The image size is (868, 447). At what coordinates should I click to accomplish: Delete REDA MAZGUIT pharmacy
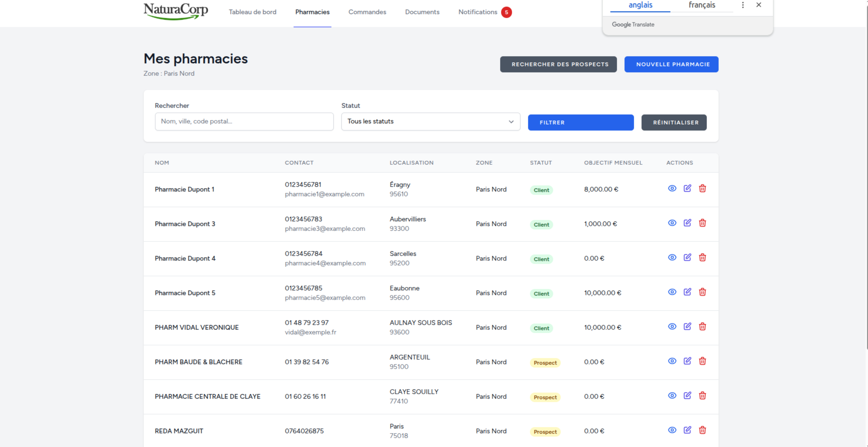point(702,430)
